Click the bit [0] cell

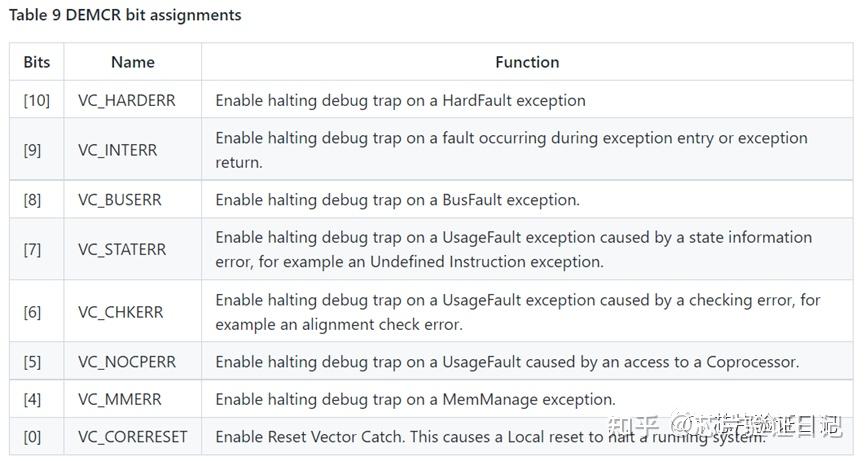coord(33,437)
